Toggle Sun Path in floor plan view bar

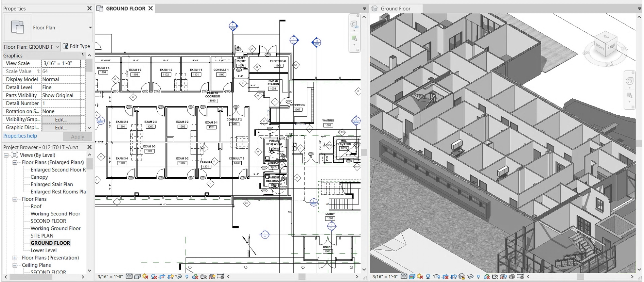[x=145, y=276]
